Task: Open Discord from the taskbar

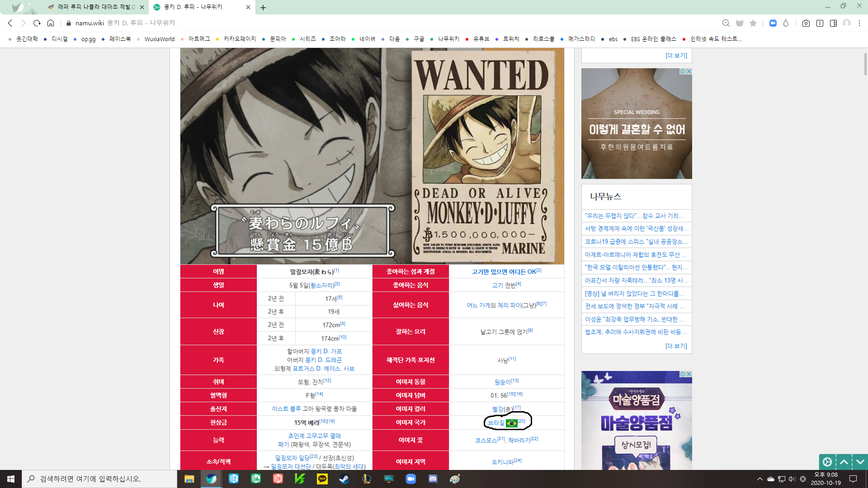Action: pyautogui.click(x=433, y=479)
